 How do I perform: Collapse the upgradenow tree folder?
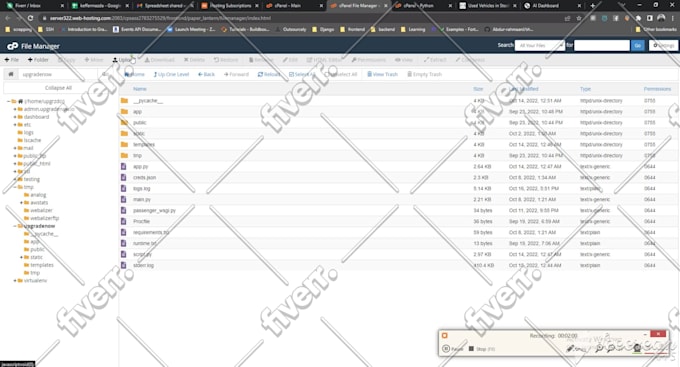pyautogui.click(x=15, y=226)
